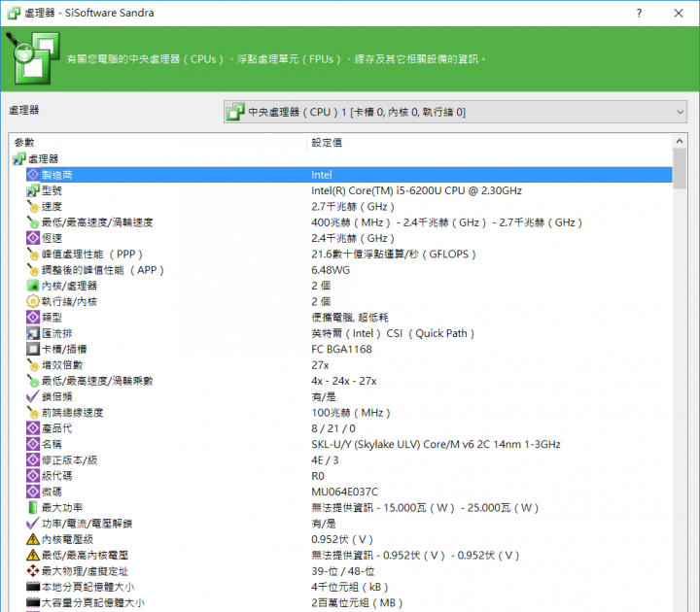Viewport: 700px width, 612px height.
Task: Select the R0 value
Action: pos(318,476)
